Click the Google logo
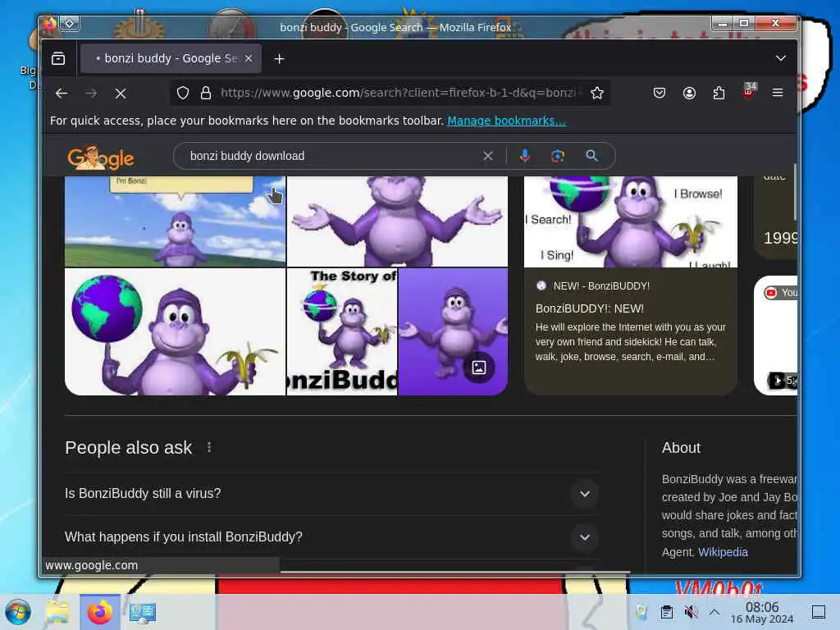840x630 pixels. point(101,157)
